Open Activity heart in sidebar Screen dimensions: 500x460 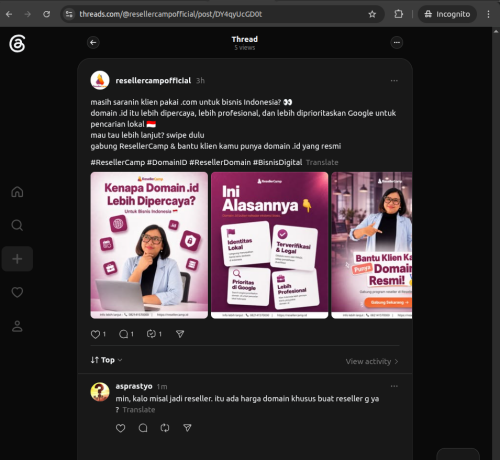17,292
